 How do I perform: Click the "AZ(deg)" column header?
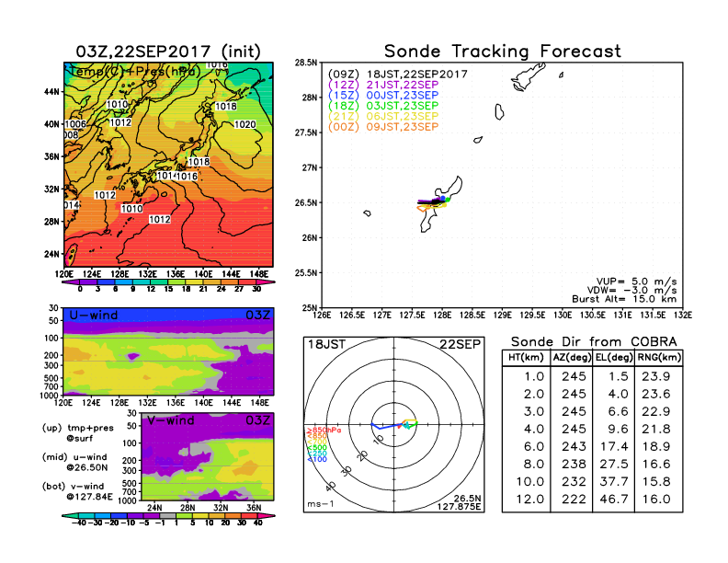click(572, 358)
